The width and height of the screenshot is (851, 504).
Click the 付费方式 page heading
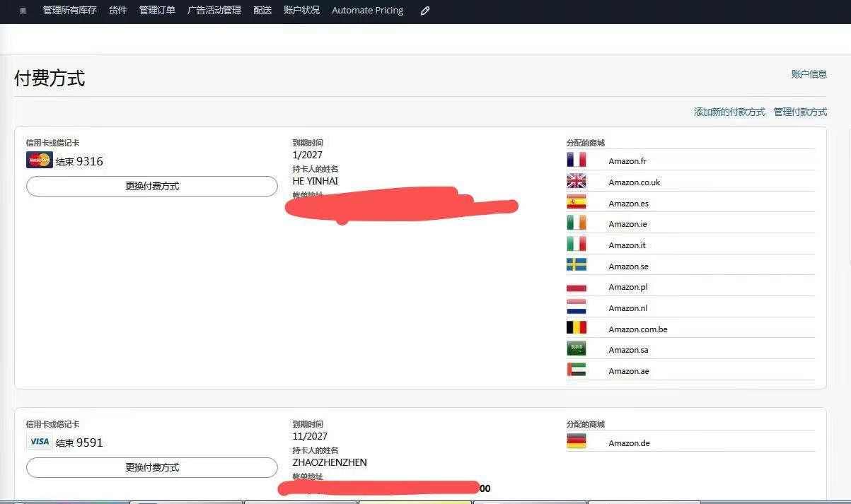50,78
